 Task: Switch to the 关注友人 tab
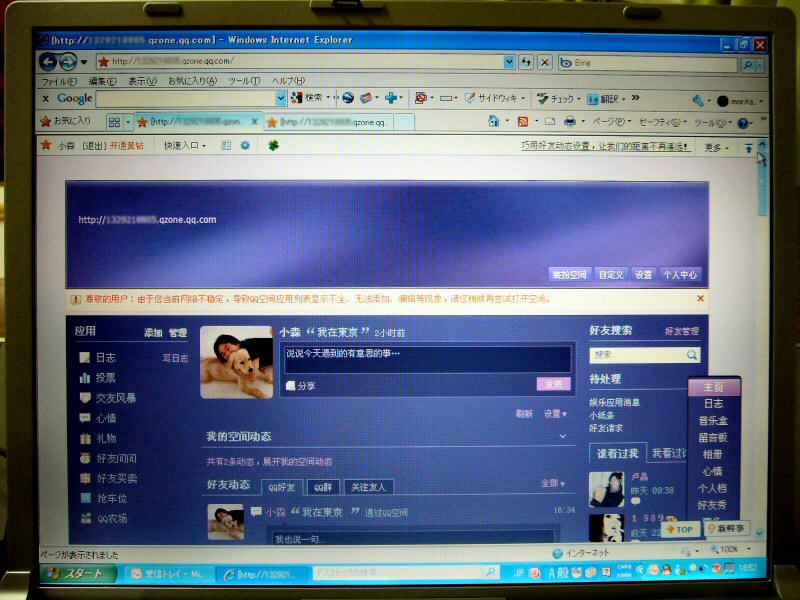368,487
